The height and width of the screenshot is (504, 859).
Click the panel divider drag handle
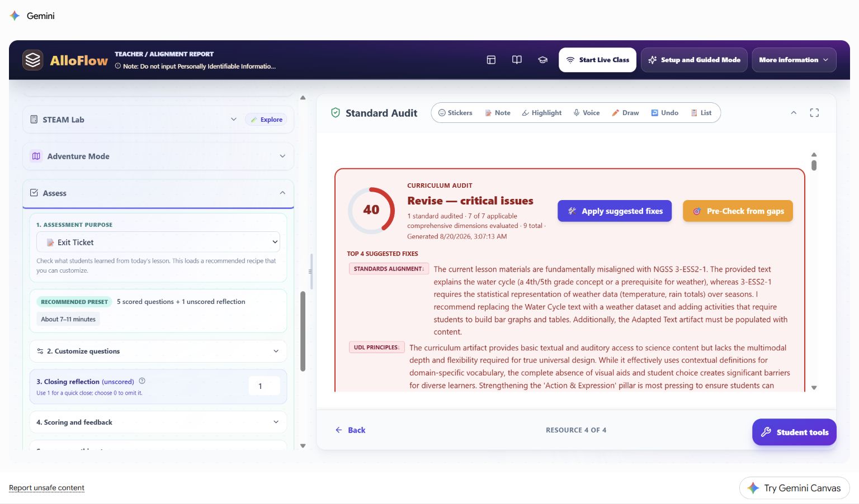(310, 272)
